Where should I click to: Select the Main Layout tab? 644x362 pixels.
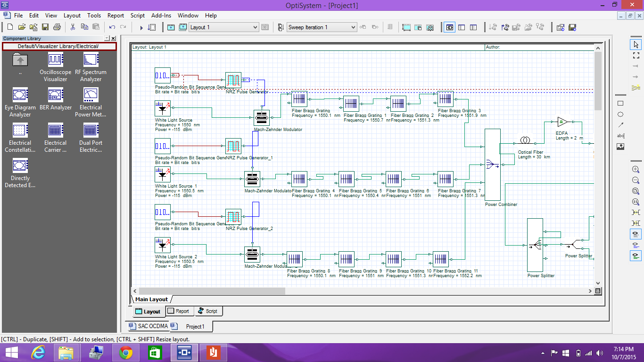pos(151,299)
